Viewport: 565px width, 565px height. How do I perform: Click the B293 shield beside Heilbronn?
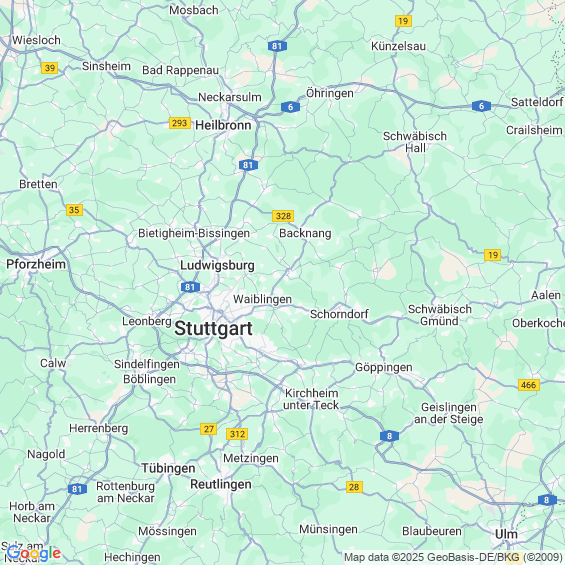click(x=179, y=123)
